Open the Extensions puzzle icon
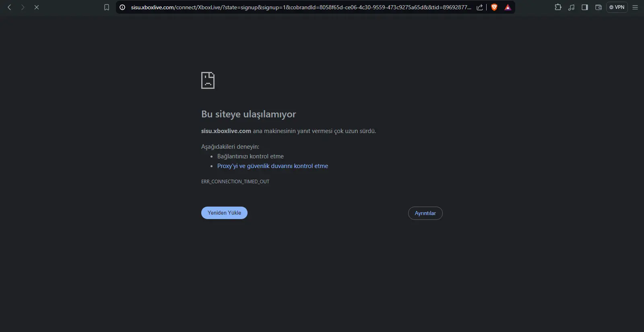 click(558, 7)
